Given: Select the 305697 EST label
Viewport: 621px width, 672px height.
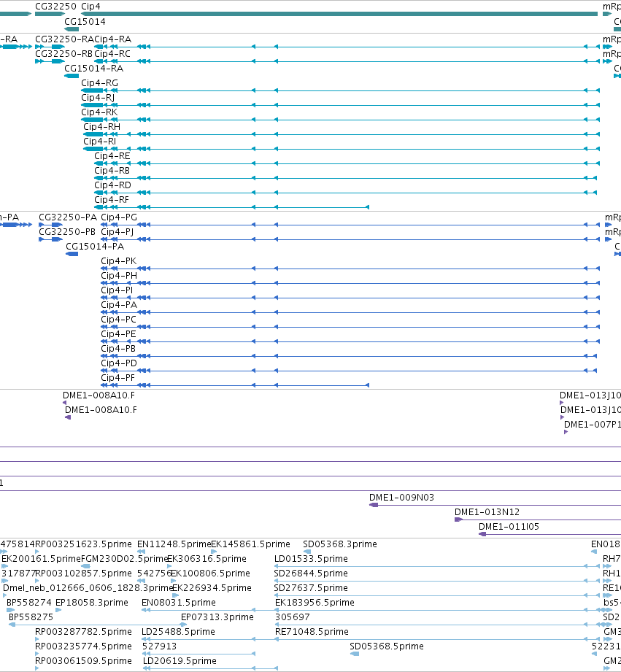Looking at the screenshot, I should click(x=293, y=617).
